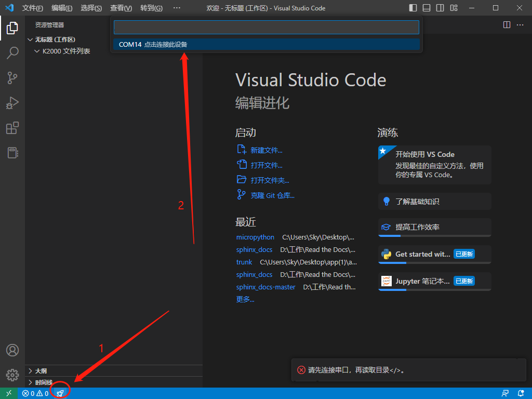Image resolution: width=532 pixels, height=399 pixels.
Task: Select COM14 点击连接此设备 in quick pick
Action: (x=267, y=45)
